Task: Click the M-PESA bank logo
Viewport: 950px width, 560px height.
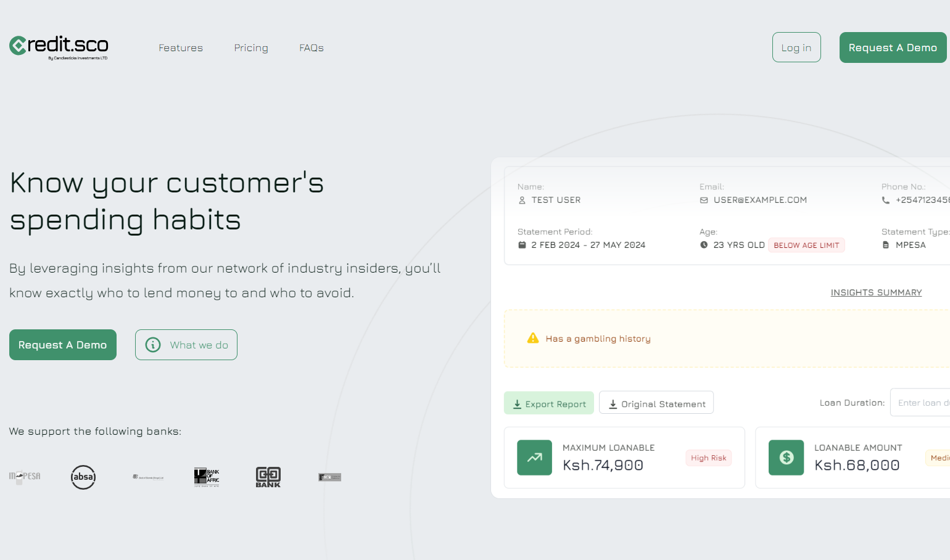Action: point(25,477)
